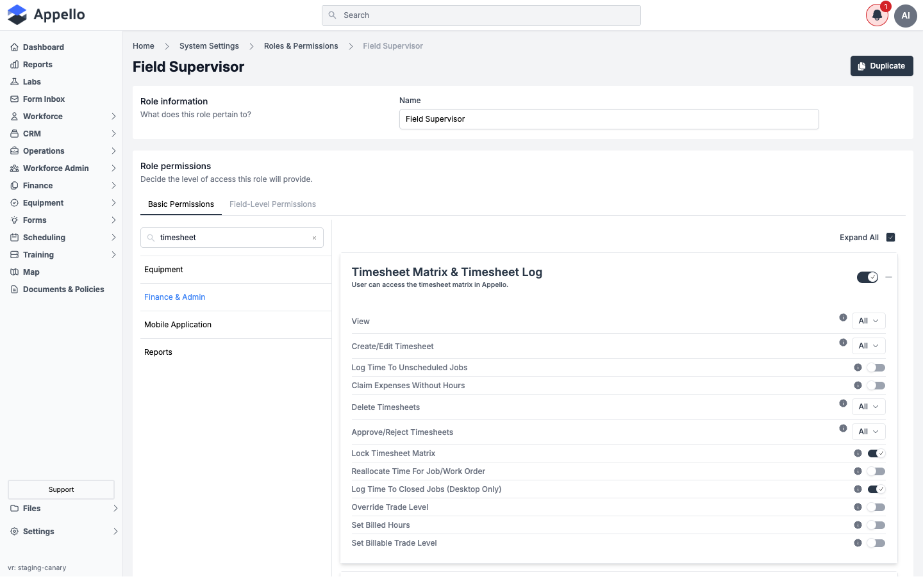Select Finance & Admin category
Viewport: 923px width, 588px height.
pos(174,297)
